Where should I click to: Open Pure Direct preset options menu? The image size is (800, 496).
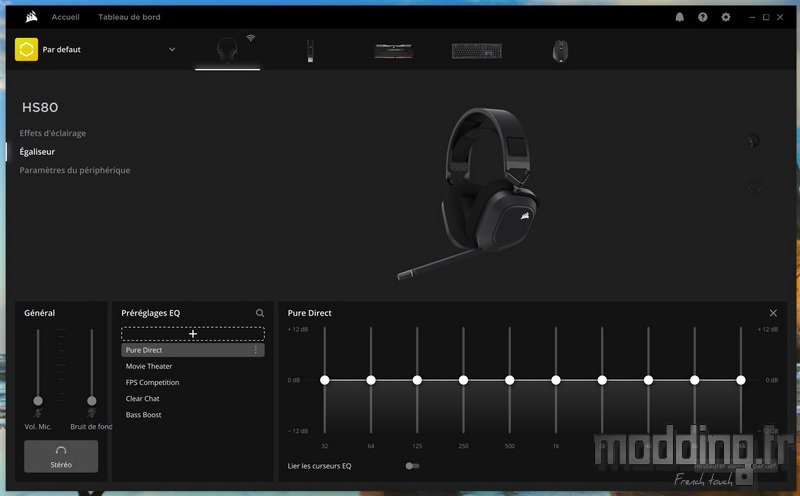(x=256, y=350)
